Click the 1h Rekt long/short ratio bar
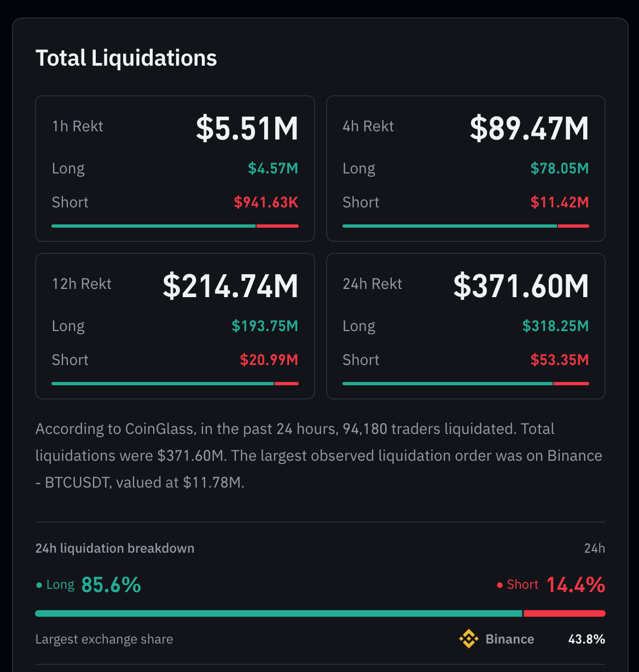 [x=175, y=226]
